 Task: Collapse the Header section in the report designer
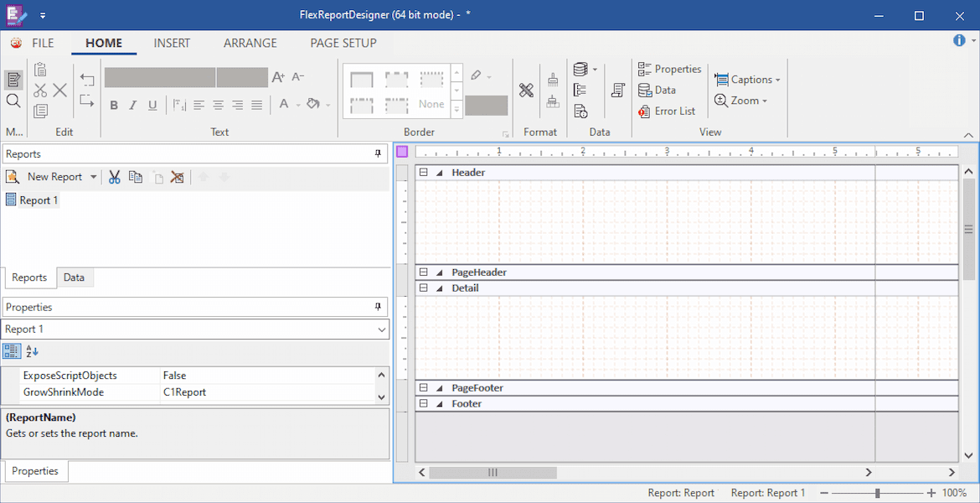point(424,172)
